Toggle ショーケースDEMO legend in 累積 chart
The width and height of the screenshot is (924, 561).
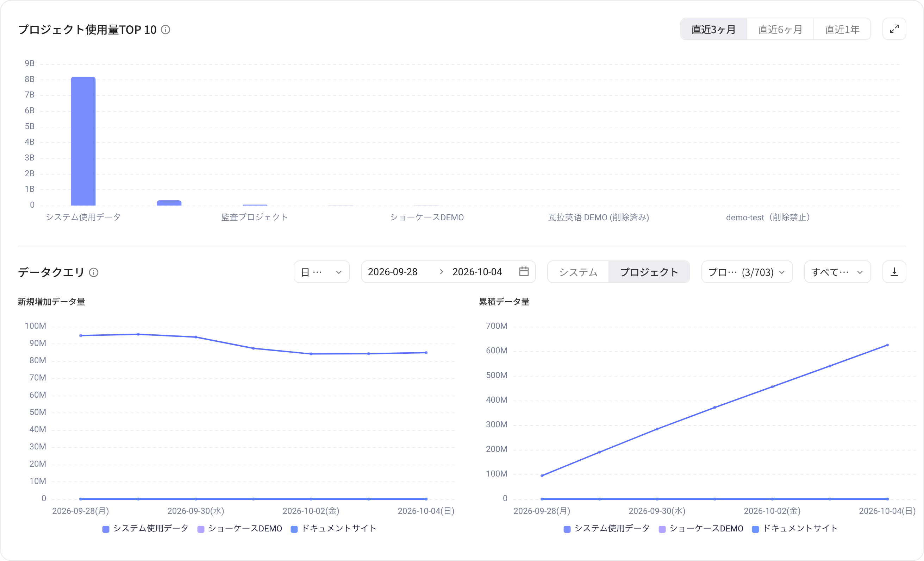pyautogui.click(x=701, y=528)
